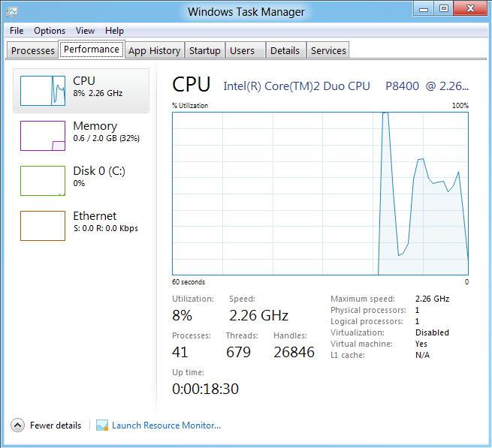This screenshot has height=448, width=492.
Task: Switch to the Processes tab
Action: (32, 50)
